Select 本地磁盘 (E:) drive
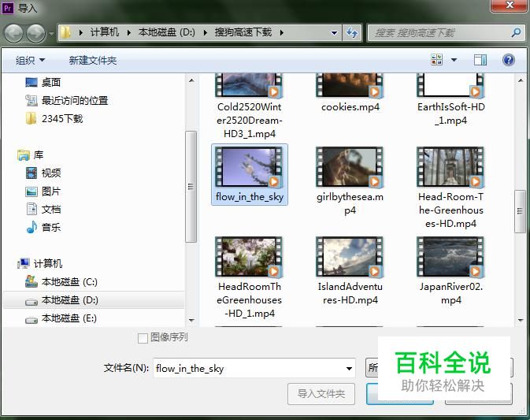The width and height of the screenshot is (530, 420). pos(61,318)
